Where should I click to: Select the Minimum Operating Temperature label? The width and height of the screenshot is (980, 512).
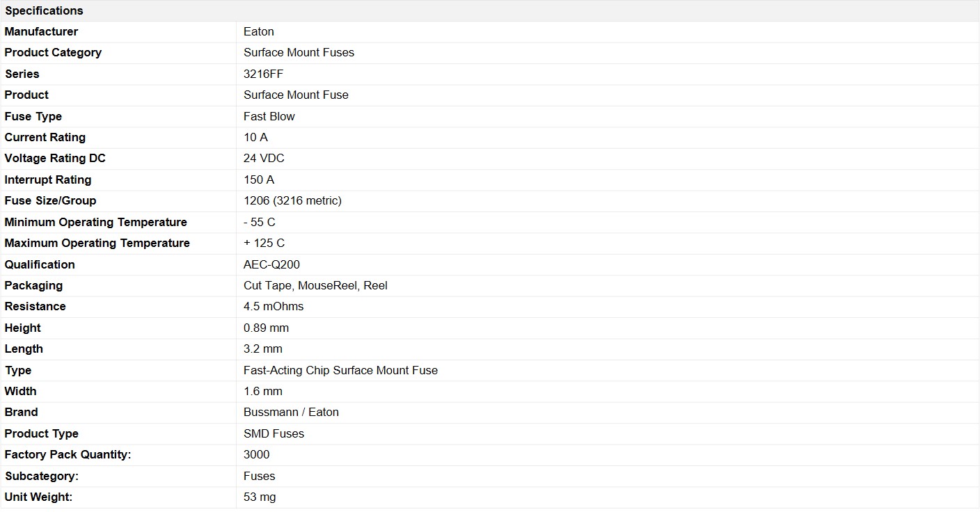pyautogui.click(x=96, y=222)
